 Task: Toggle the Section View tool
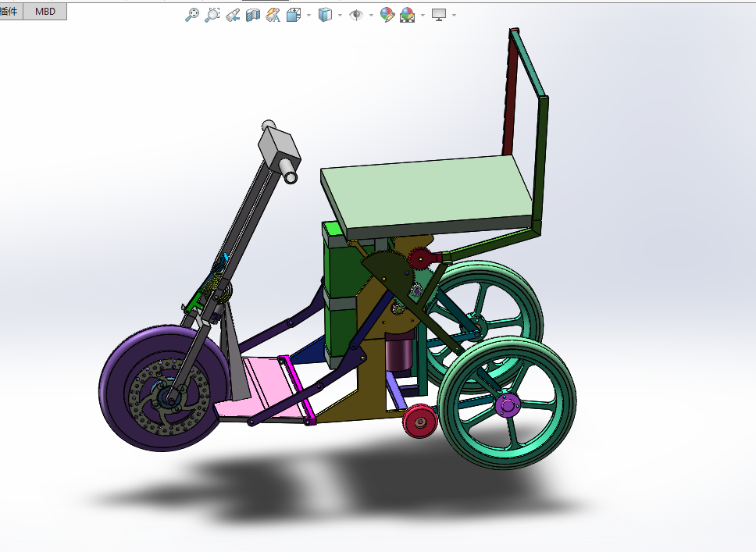252,15
